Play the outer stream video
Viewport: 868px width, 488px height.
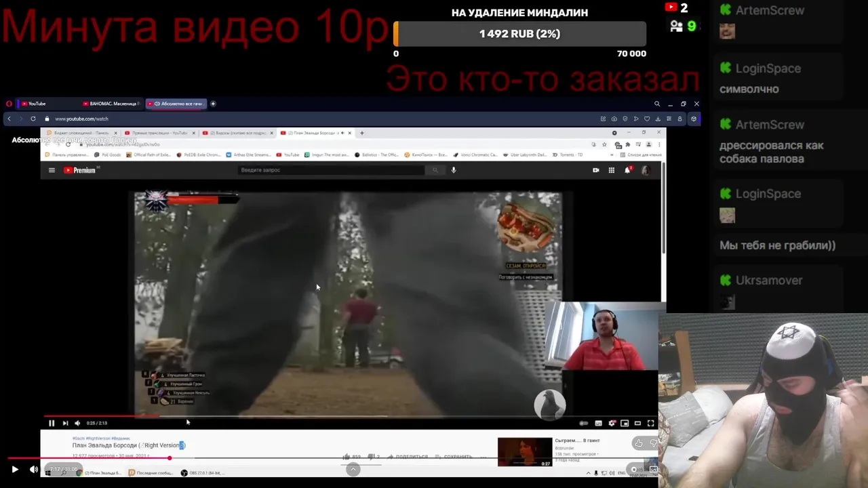coord(15,469)
